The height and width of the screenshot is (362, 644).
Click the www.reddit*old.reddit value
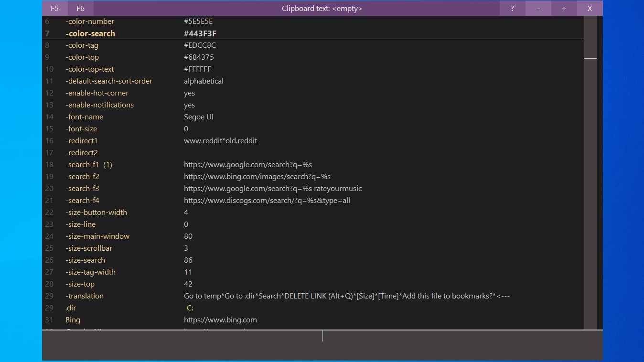tap(220, 141)
